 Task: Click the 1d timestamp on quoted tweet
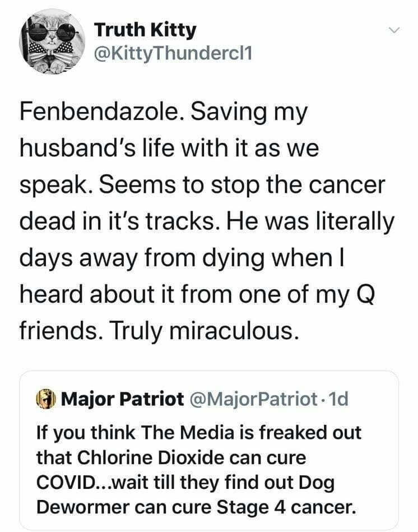338,399
